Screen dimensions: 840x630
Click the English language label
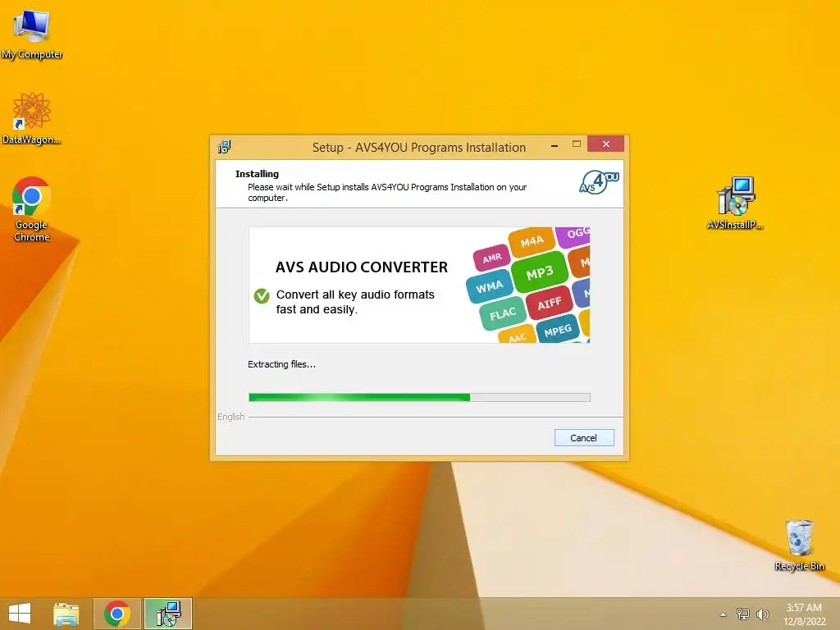pos(231,417)
